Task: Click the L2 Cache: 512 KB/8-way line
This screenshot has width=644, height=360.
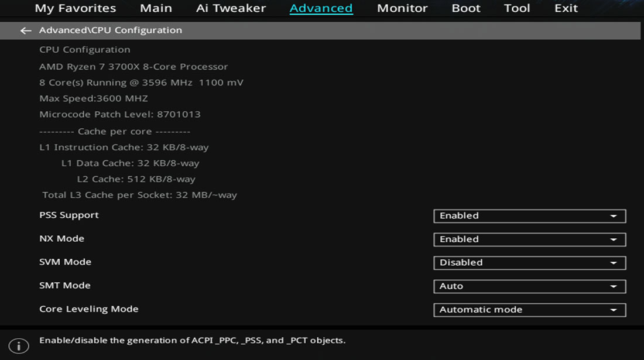Action: coord(136,179)
